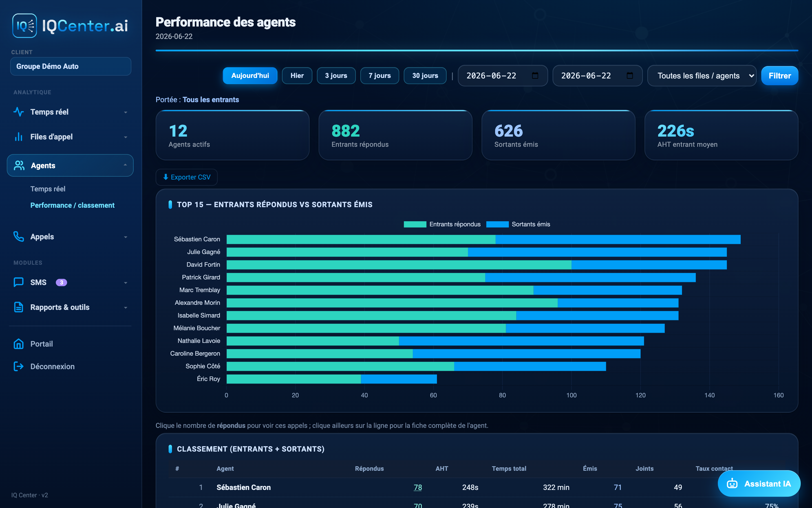This screenshot has width=812, height=508.
Task: Click the Portail link
Action: [42, 344]
